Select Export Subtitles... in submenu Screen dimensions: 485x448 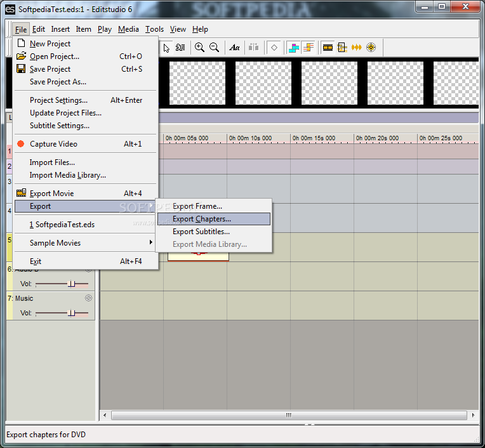pyautogui.click(x=214, y=232)
